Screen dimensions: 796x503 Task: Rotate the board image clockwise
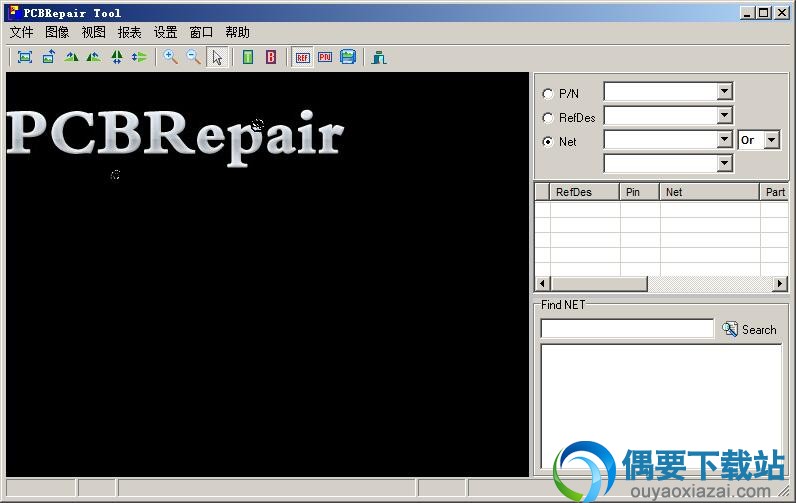[x=71, y=57]
